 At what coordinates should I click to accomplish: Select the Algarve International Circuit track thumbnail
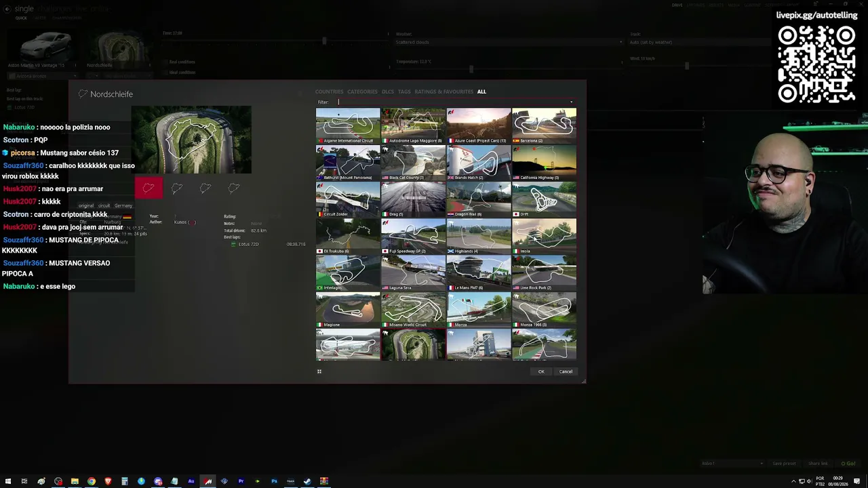tap(348, 126)
